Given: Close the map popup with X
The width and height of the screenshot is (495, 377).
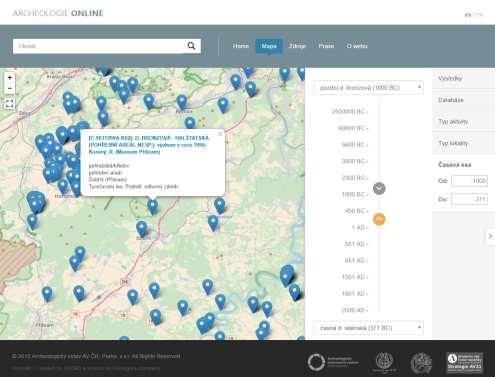Looking at the screenshot, I should [220, 134].
